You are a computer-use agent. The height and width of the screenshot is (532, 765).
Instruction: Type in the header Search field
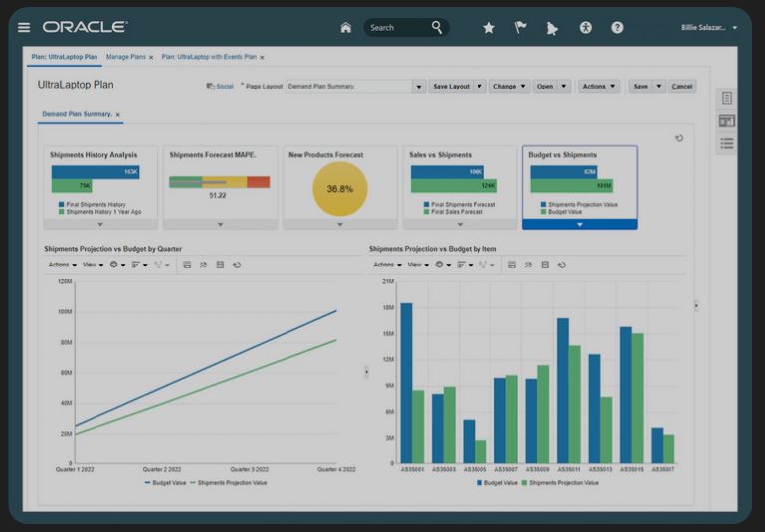point(398,28)
